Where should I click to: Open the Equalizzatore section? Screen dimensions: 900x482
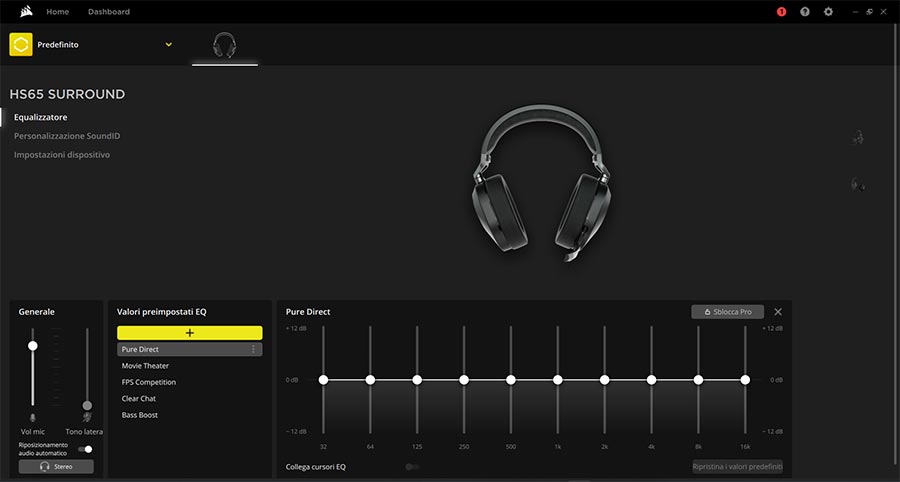click(x=41, y=117)
